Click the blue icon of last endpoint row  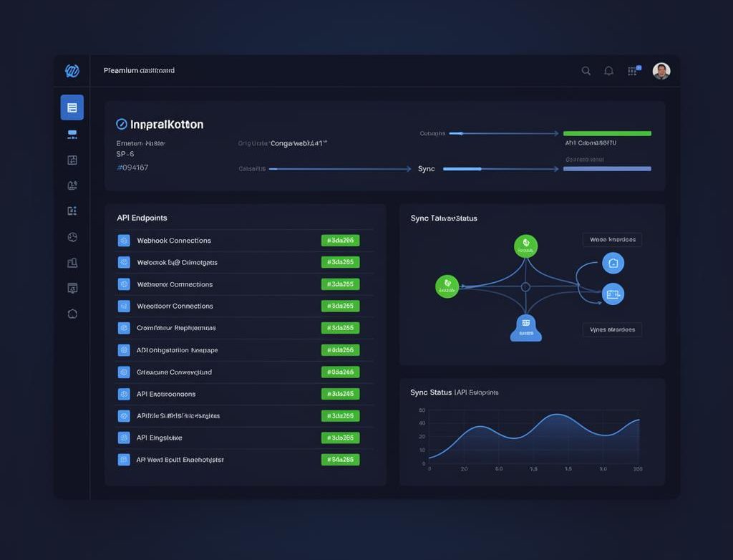123,460
